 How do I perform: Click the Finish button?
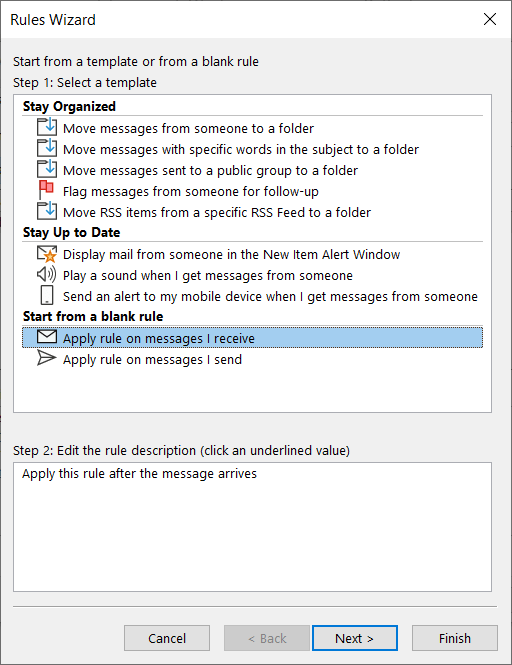point(455,638)
